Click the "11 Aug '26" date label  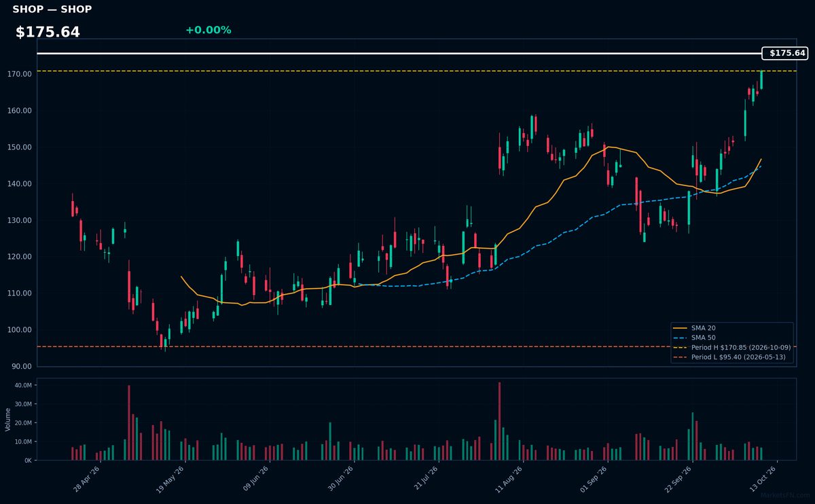point(508,478)
